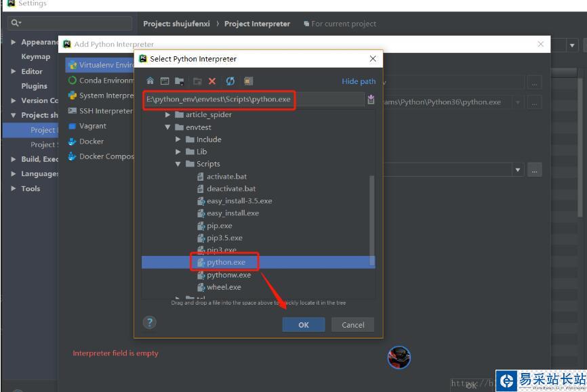Expand the Include folder
The image size is (587, 392).
pos(178,139)
